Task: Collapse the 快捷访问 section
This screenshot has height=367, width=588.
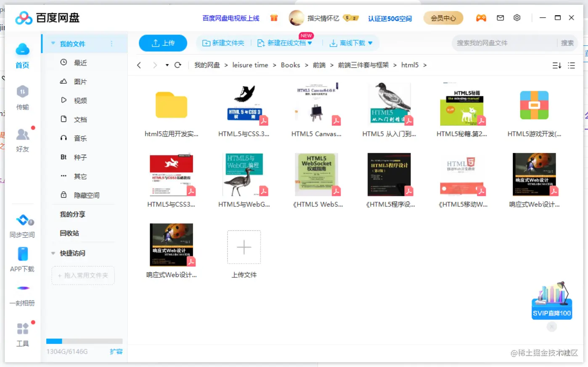Action: (53, 253)
